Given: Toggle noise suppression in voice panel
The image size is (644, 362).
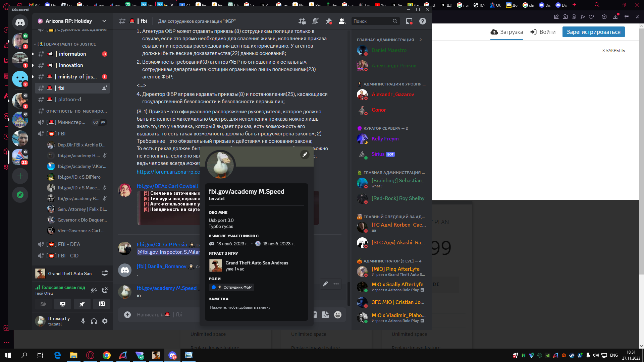Looking at the screenshot, I should [94, 290].
